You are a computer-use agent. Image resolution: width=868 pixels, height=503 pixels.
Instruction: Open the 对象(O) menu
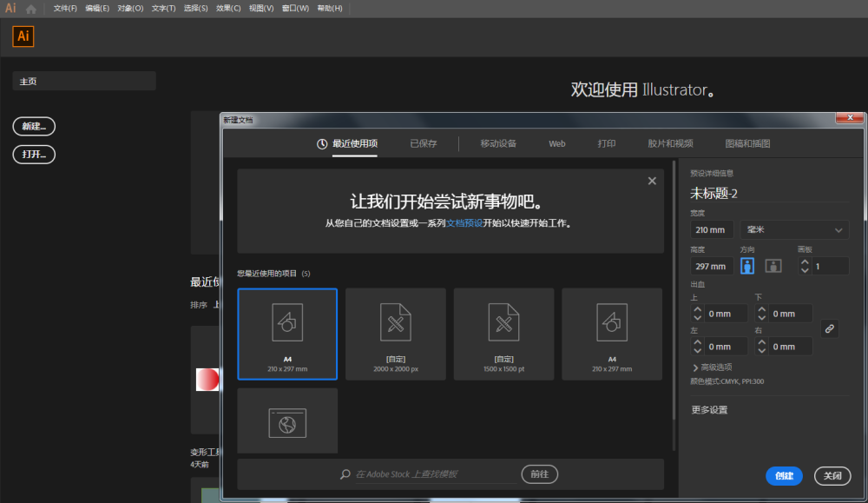130,9
